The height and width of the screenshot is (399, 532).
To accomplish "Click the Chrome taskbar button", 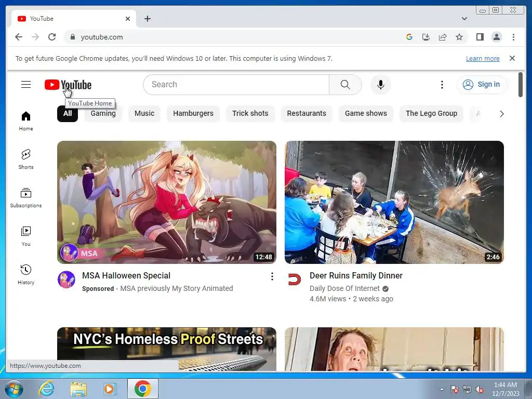I will (142, 389).
